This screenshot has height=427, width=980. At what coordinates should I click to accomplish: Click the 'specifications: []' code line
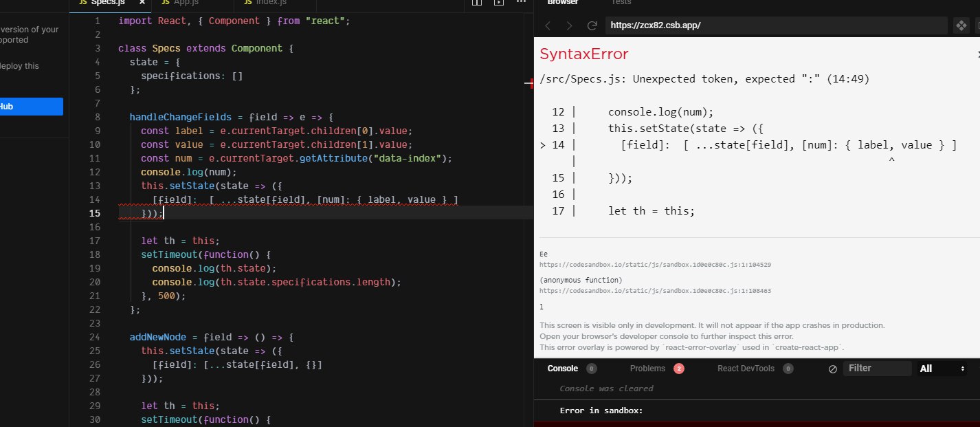pos(192,76)
